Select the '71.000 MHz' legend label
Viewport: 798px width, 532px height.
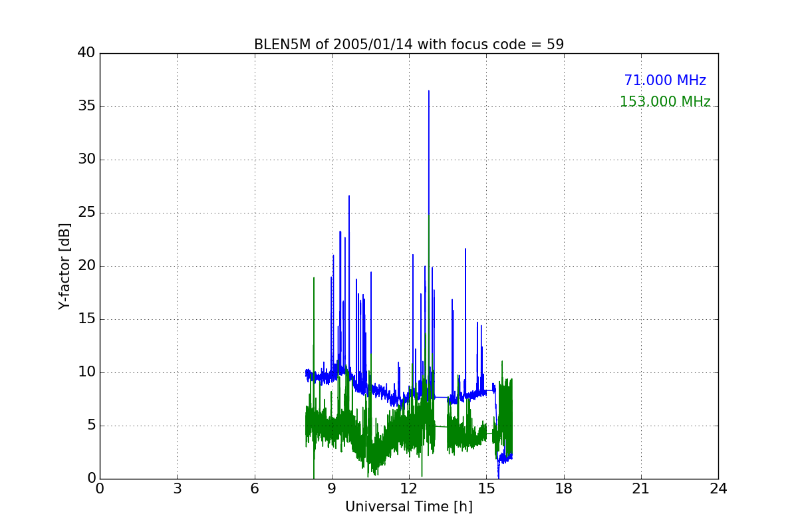pos(665,80)
